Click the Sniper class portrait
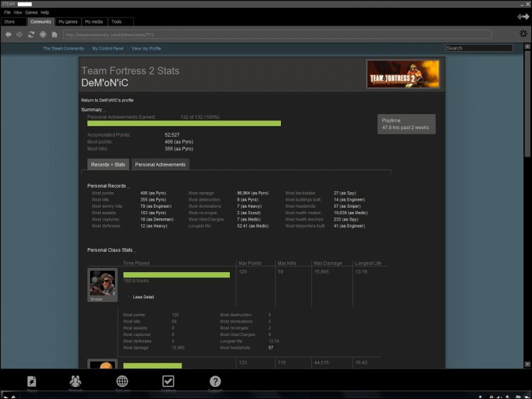The width and height of the screenshot is (532, 399). coord(102,285)
